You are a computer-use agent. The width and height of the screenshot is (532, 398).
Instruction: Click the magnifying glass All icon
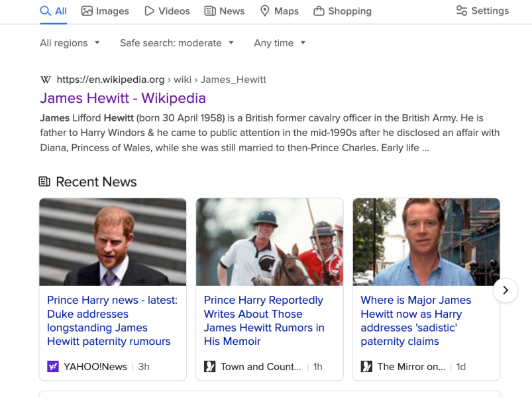[46, 11]
